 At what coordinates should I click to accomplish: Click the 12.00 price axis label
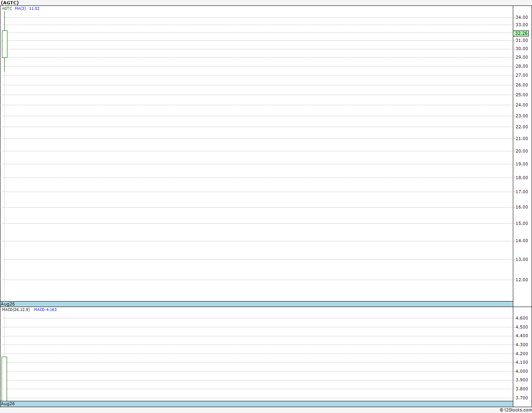(521, 280)
